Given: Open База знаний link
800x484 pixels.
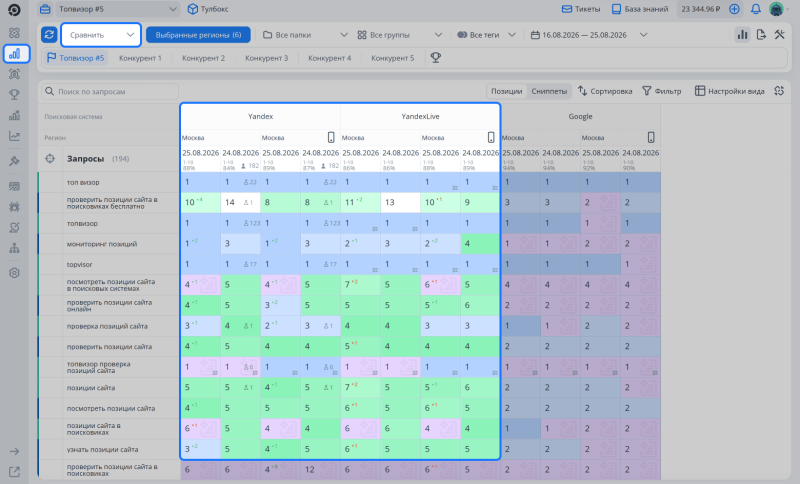Looking at the screenshot, I should [640, 9].
